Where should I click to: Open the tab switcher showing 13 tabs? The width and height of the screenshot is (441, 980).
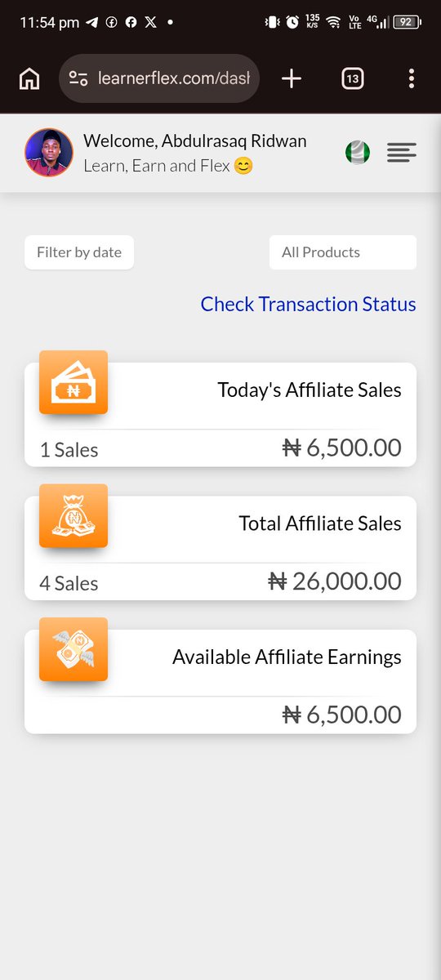(353, 78)
